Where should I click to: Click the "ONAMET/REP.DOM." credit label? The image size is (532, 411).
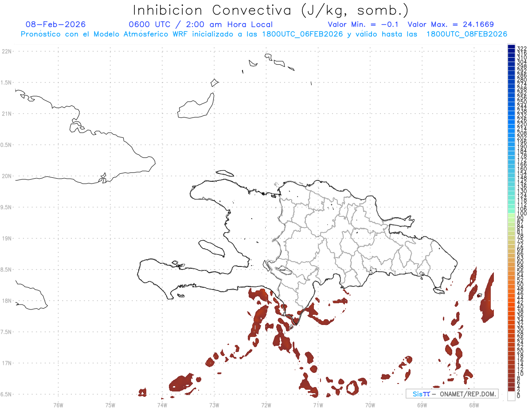[468, 394]
